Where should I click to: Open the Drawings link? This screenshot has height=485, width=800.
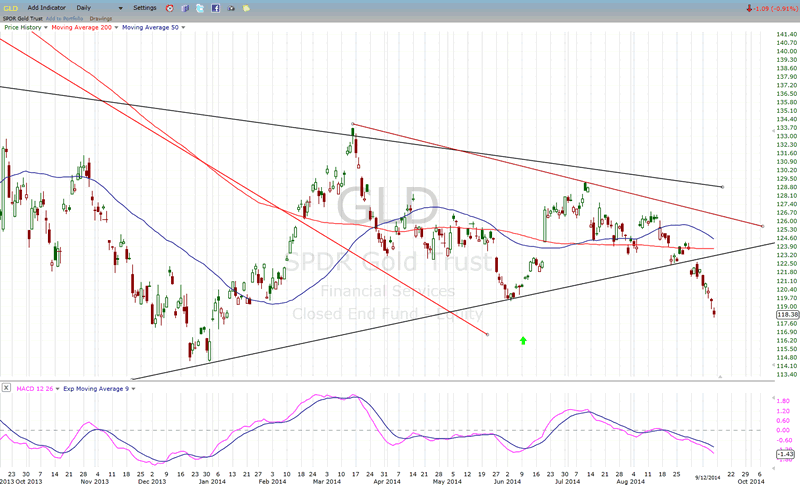pyautogui.click(x=101, y=18)
